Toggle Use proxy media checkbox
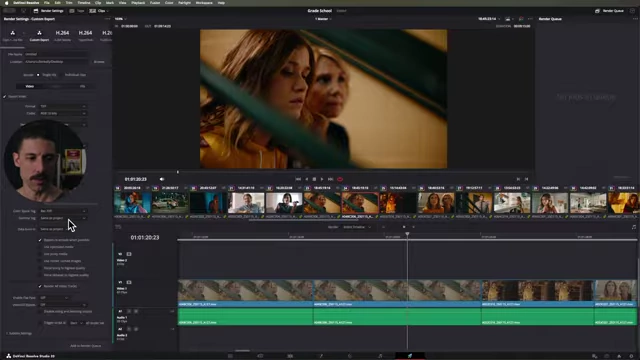 coord(40,254)
